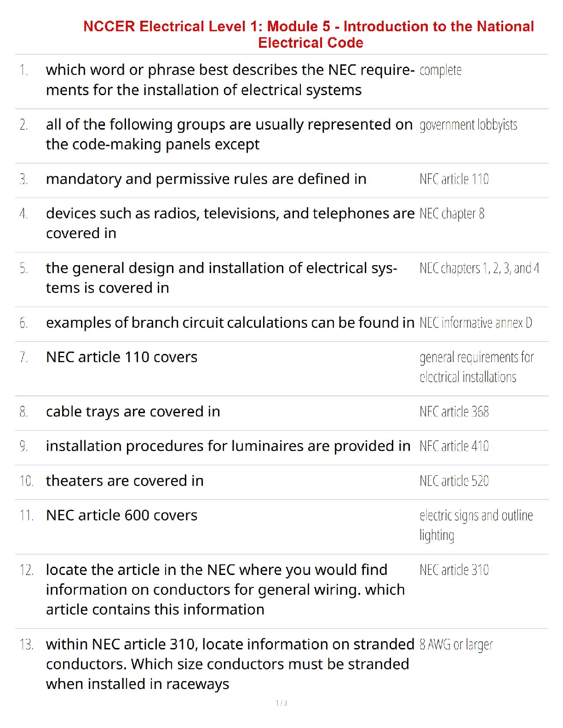Screen dimensions: 563x728
Task: Select the "NEC chapter 8" answer
Action: click(x=452, y=214)
